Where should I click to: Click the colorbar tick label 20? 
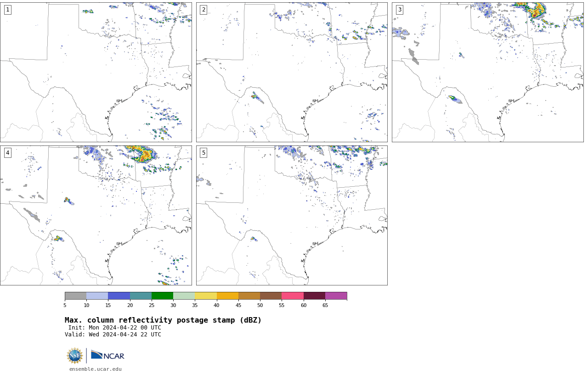(x=130, y=305)
